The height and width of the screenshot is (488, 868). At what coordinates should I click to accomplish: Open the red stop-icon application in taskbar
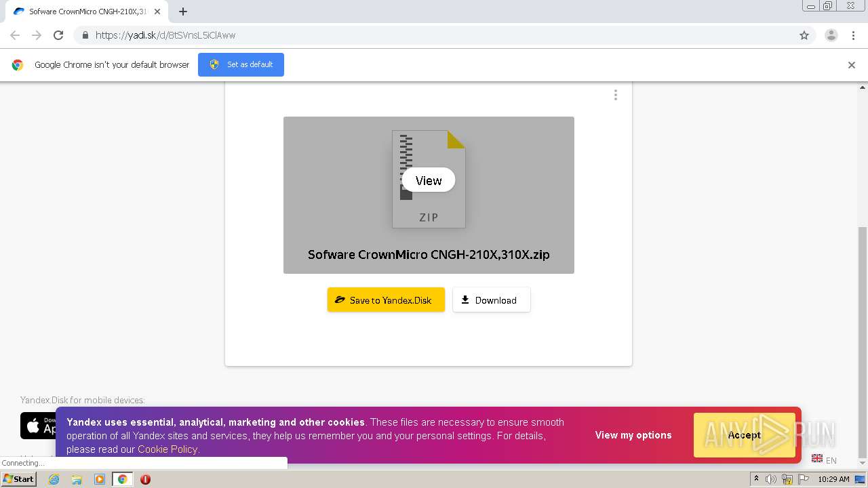145,479
